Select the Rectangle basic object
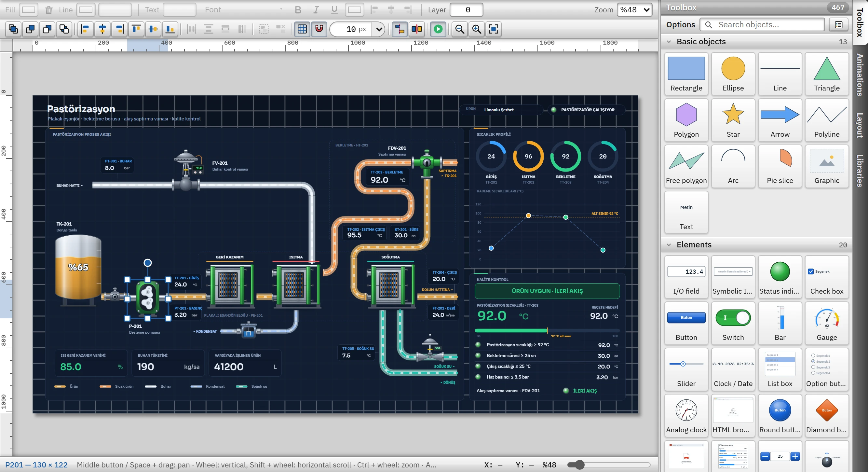The height and width of the screenshot is (472, 868). [686, 74]
